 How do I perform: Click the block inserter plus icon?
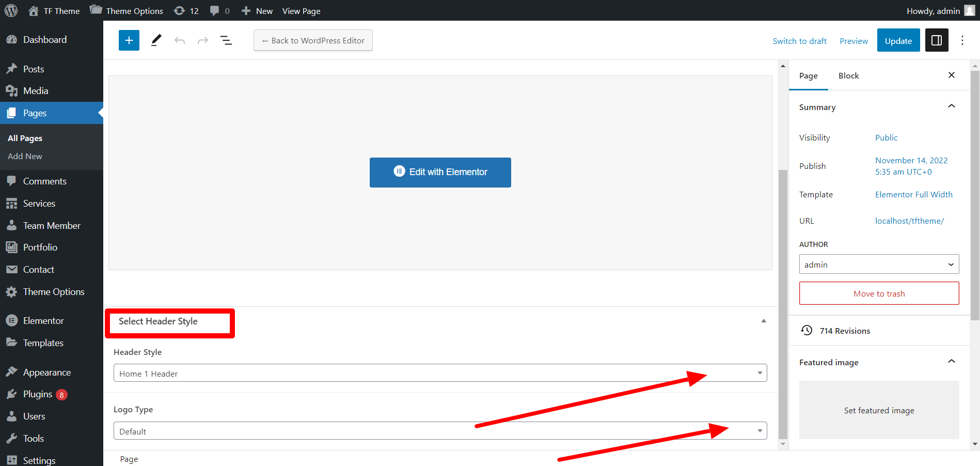129,40
